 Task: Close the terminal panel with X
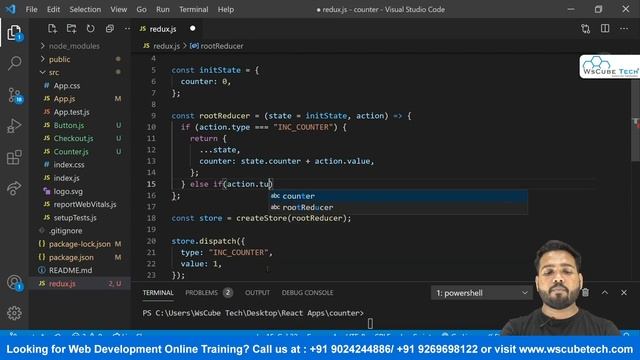pos(624,293)
